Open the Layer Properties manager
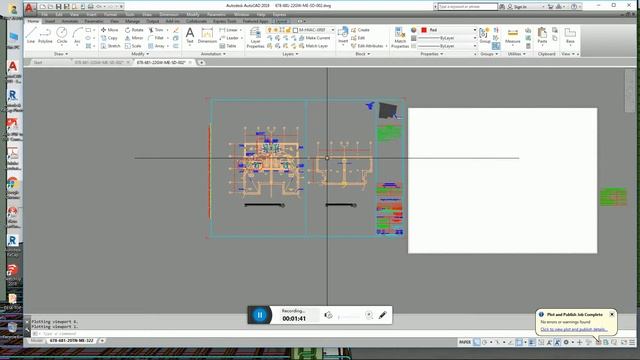The width and height of the screenshot is (640, 360). click(x=256, y=38)
